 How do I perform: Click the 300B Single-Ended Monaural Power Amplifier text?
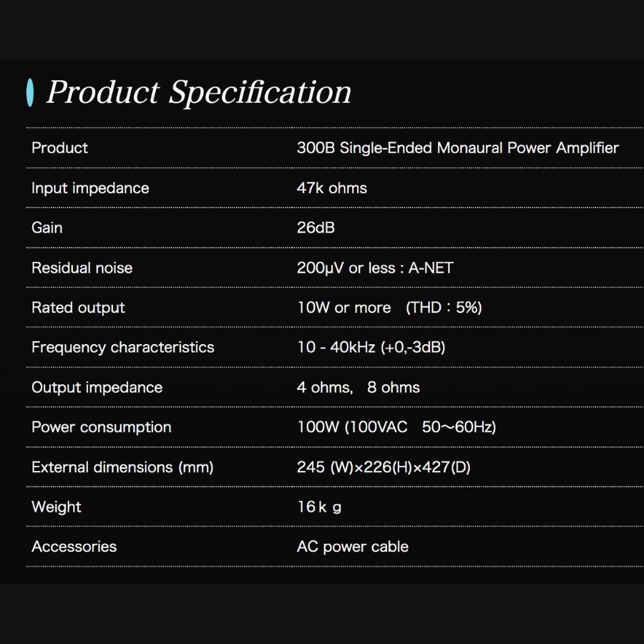point(457,148)
